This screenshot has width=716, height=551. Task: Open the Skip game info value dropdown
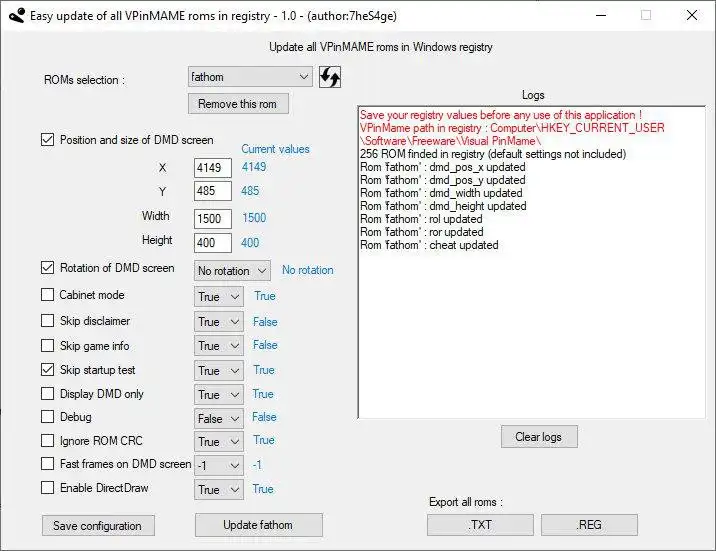[x=219, y=346]
